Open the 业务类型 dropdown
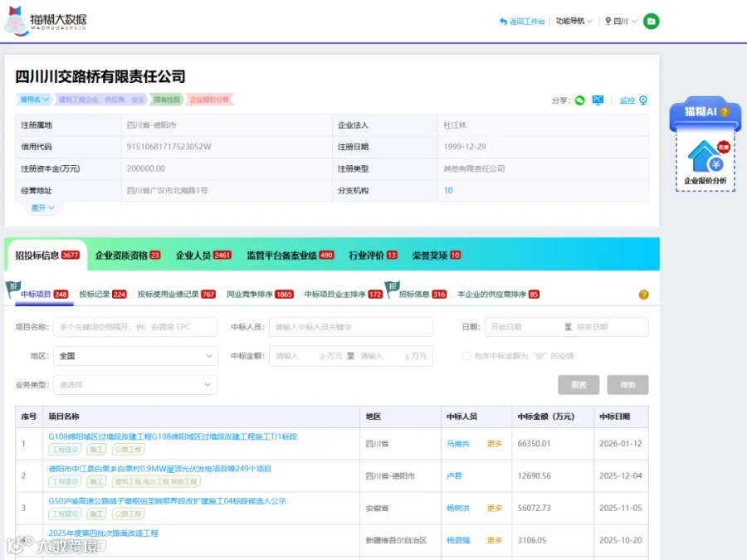747x560 pixels. [x=135, y=385]
